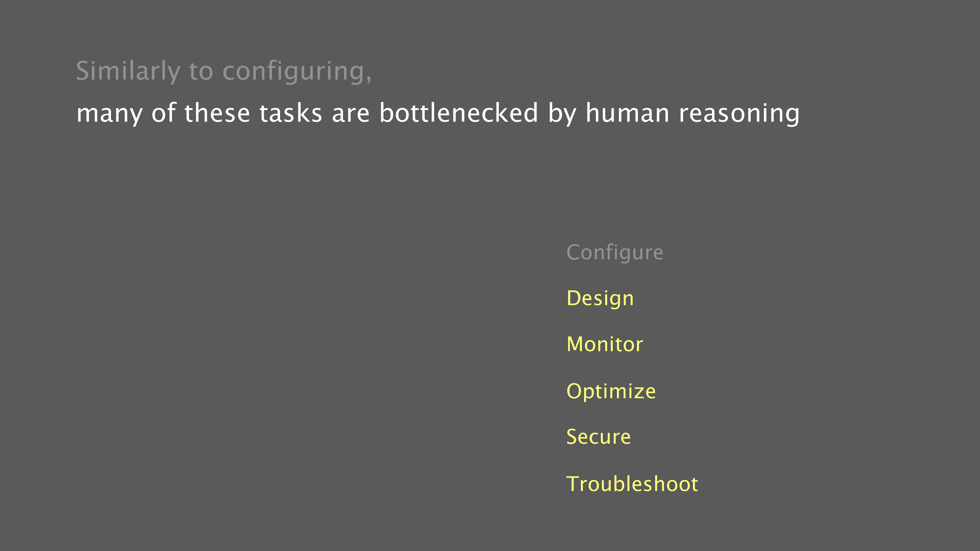Click the word 'of' in white headline

click(x=164, y=113)
